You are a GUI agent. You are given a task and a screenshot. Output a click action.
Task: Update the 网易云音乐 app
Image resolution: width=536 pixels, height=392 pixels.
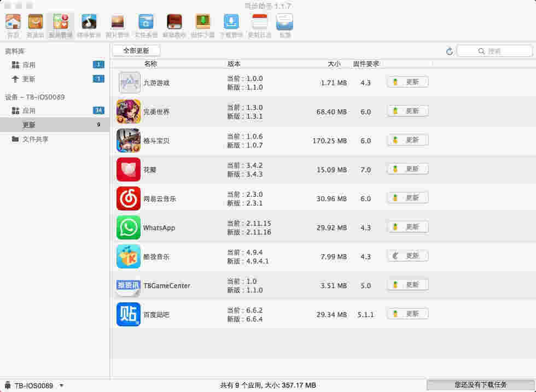[x=408, y=198]
